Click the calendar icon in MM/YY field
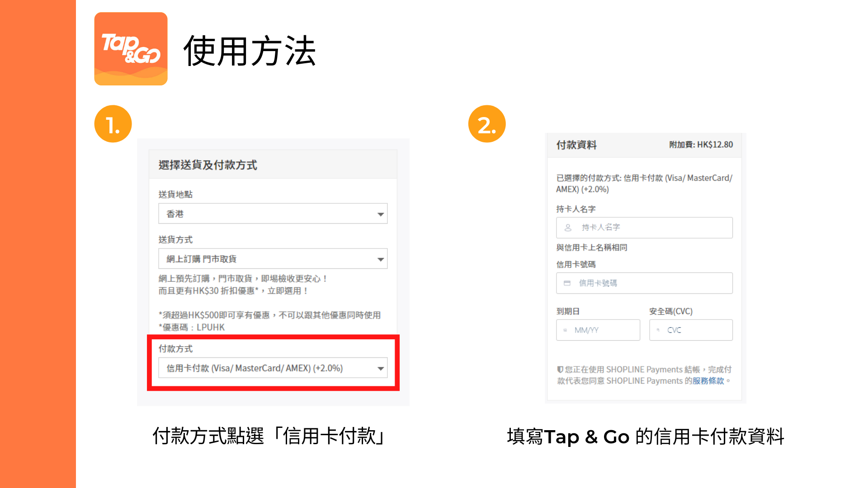 pyautogui.click(x=565, y=330)
